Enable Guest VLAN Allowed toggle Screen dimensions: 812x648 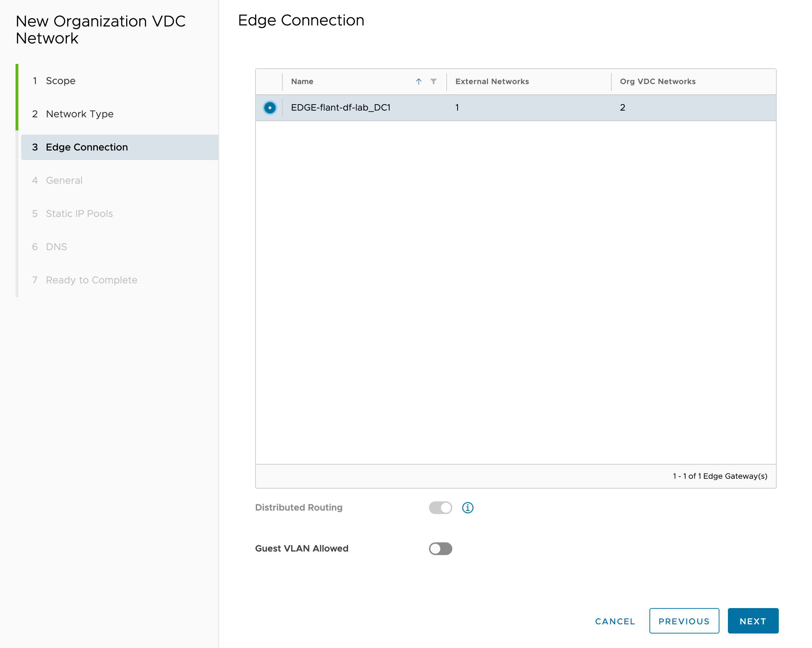(440, 548)
